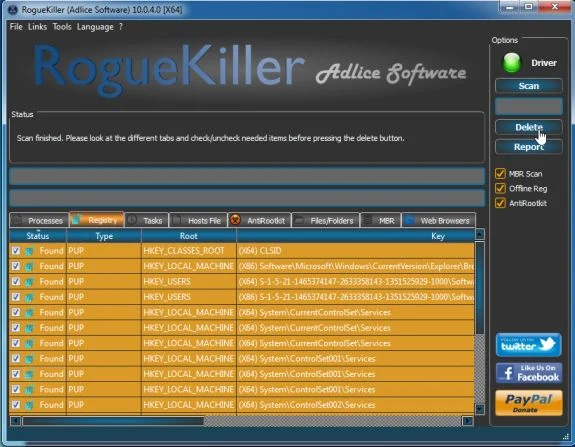Screen dimensions: 575x447
Task: Click the RogueKiller app icon in title bar
Action: (x=13, y=10)
